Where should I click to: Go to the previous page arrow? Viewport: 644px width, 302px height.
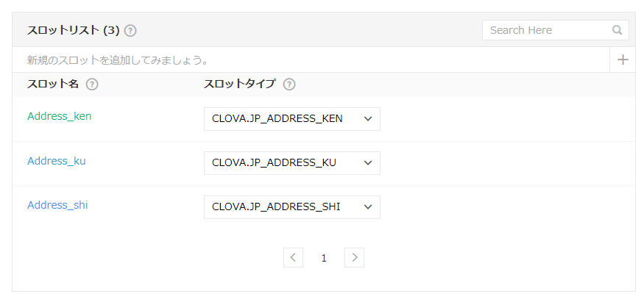(293, 257)
